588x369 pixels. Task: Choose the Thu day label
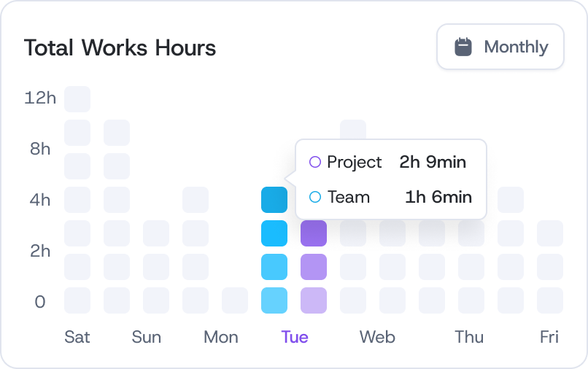coord(469,337)
